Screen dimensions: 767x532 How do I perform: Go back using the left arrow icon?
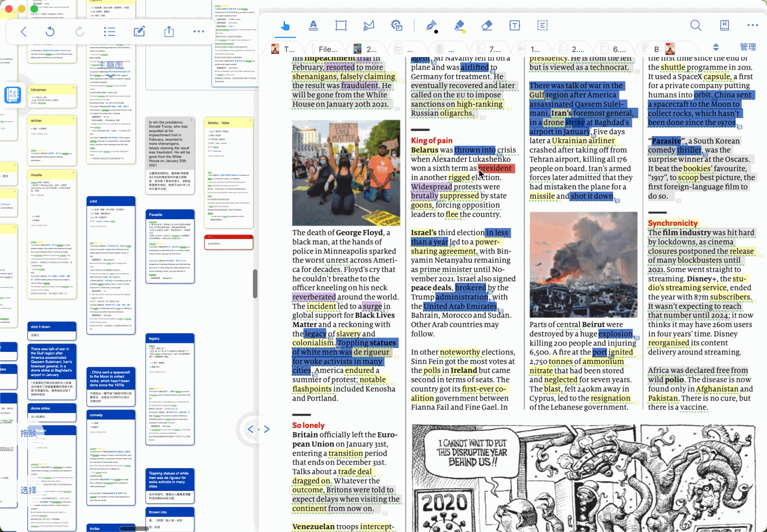pos(24,31)
